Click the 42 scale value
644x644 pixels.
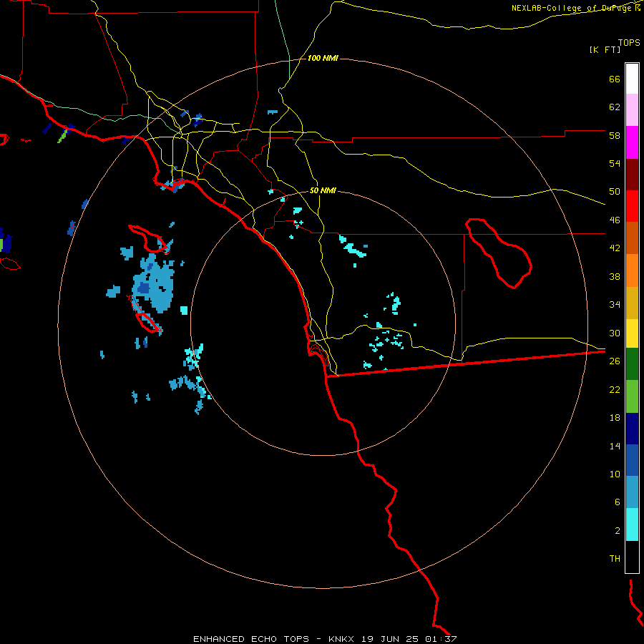point(615,248)
